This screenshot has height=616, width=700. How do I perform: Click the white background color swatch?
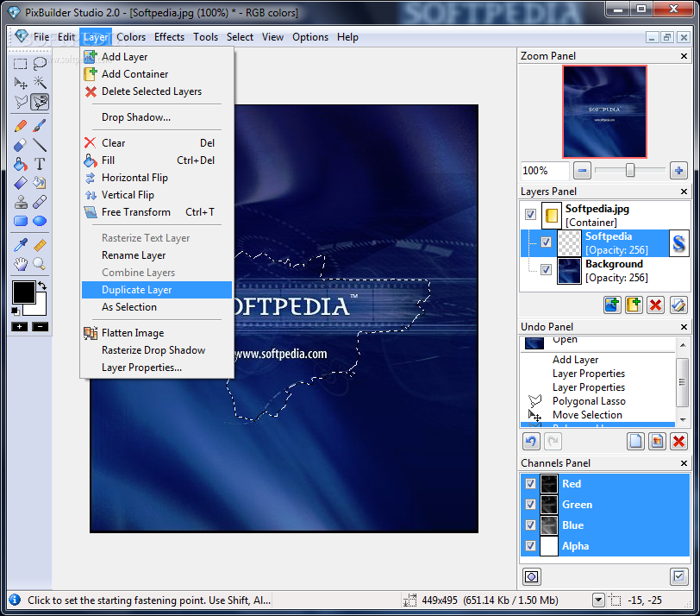40,308
